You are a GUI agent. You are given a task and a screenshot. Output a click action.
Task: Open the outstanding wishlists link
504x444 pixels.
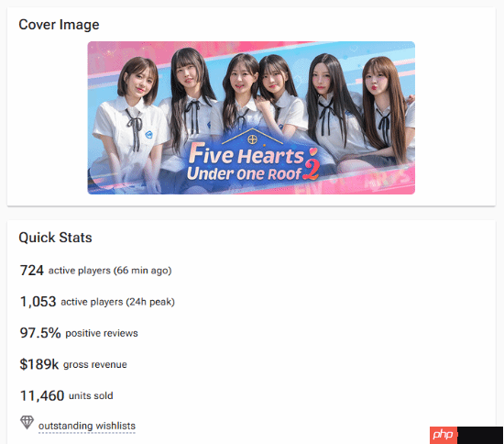coord(87,426)
